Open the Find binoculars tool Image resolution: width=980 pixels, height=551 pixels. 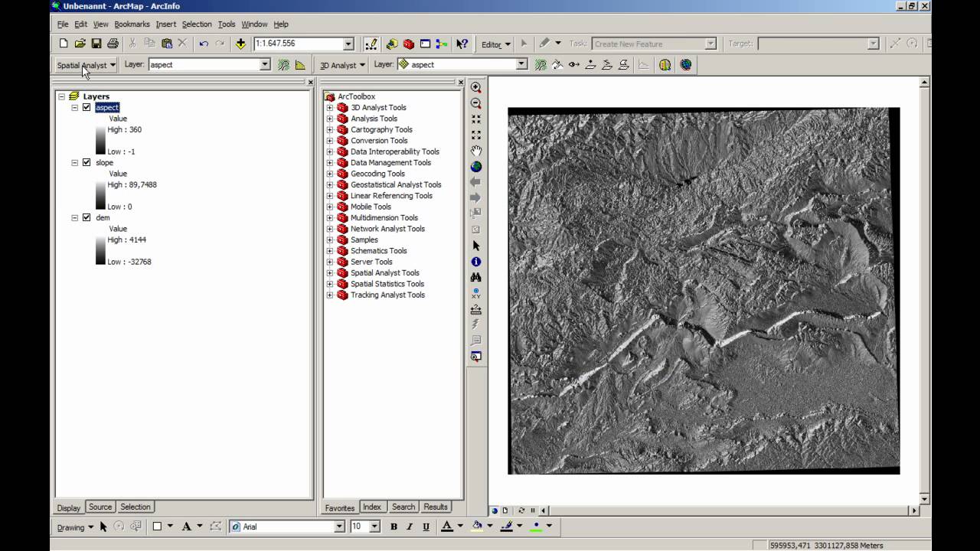(x=476, y=277)
